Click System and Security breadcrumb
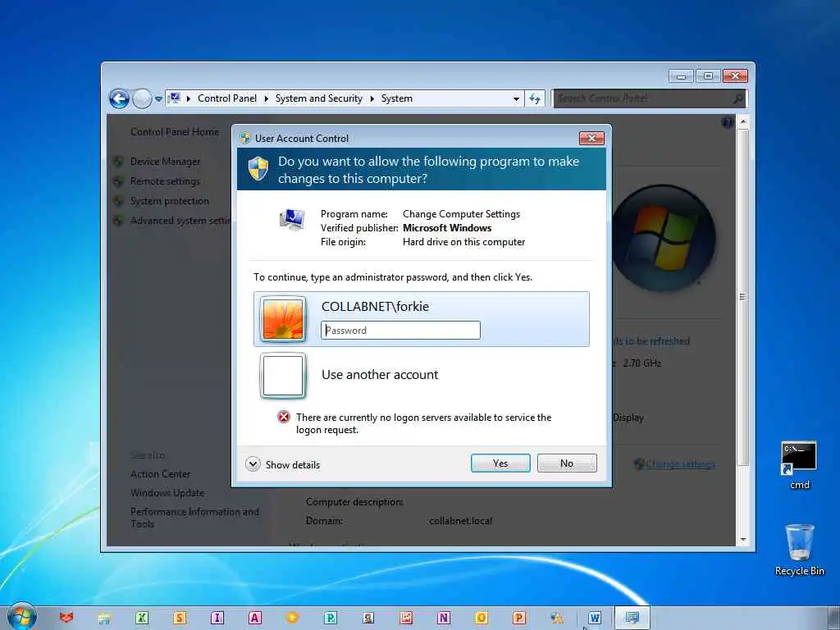Screen dimensions: 840x630 (x=319, y=98)
